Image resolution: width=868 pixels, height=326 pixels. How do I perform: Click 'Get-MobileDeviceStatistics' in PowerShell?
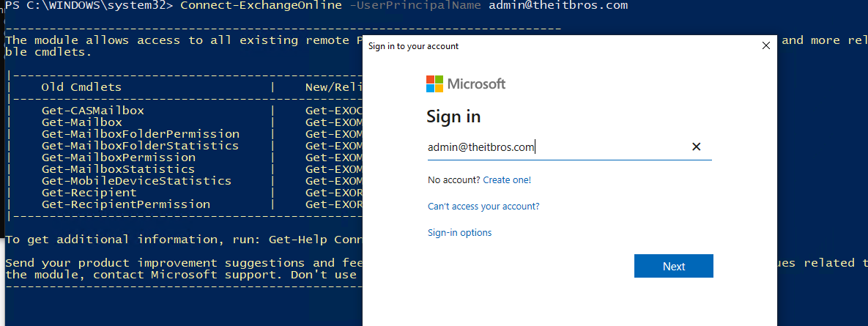click(137, 181)
